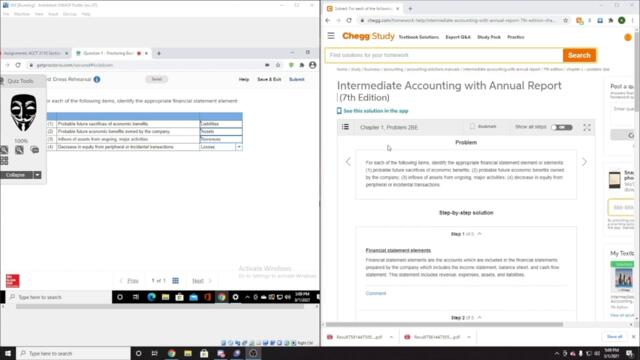Image resolution: width=640 pixels, height=360 pixels.
Task: Check the Bookmark checkbox
Action: coord(472,127)
